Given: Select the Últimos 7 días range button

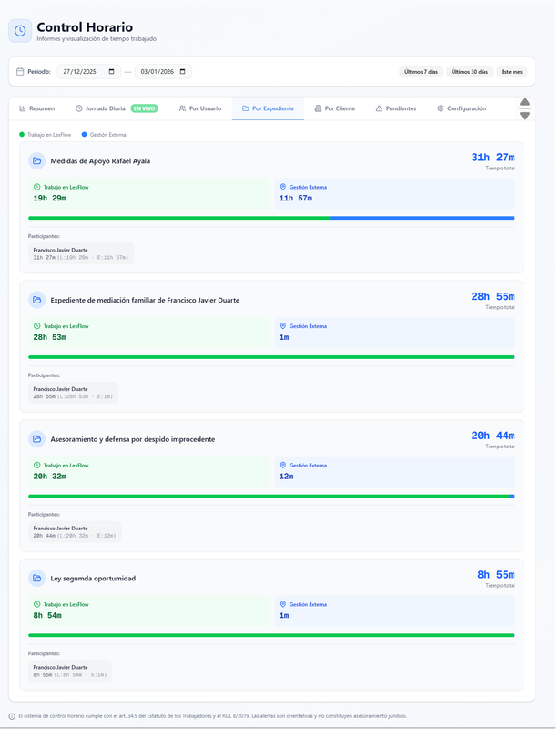Looking at the screenshot, I should pyautogui.click(x=421, y=72).
